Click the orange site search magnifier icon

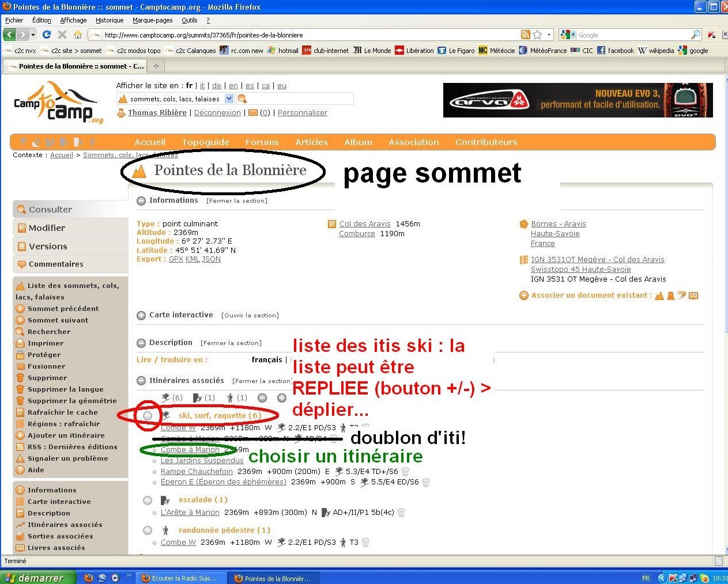(x=242, y=99)
